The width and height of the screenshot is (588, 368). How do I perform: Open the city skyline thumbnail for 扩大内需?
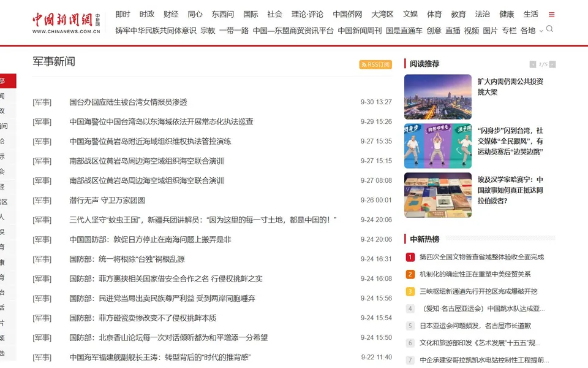pos(437,97)
